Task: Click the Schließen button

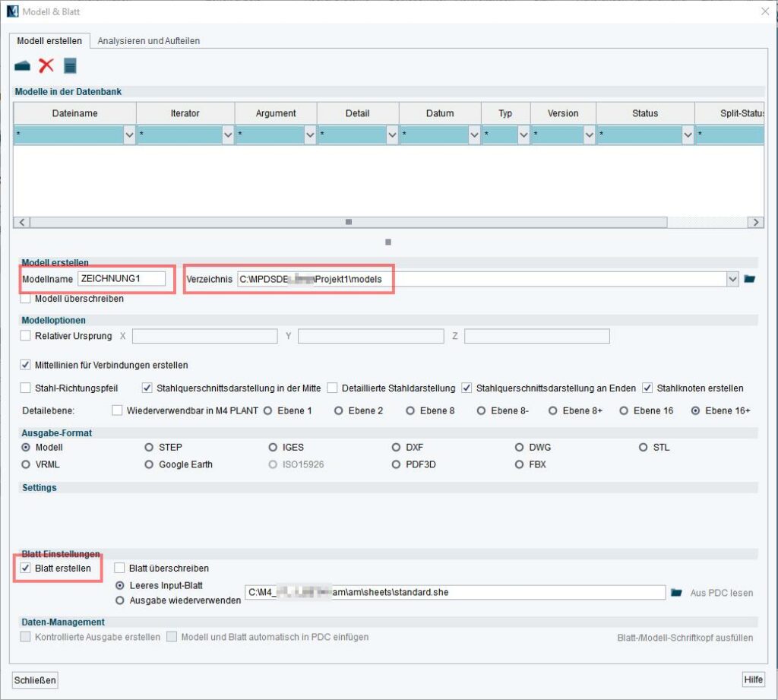Action: point(35,679)
